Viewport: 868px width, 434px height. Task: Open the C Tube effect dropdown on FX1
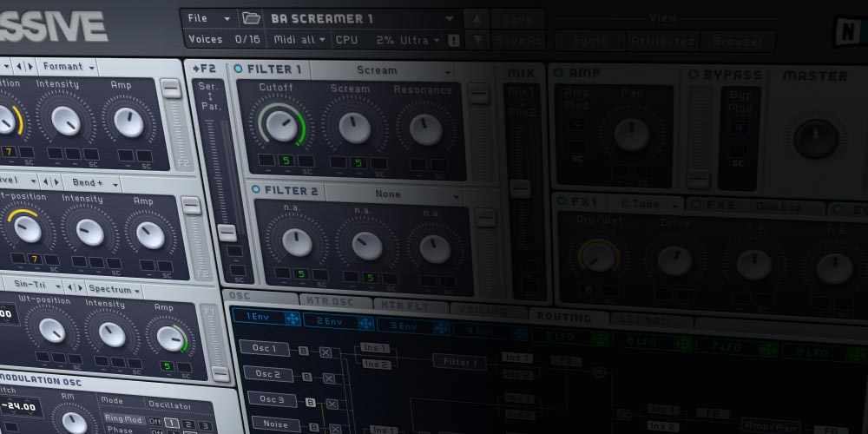click(648, 204)
